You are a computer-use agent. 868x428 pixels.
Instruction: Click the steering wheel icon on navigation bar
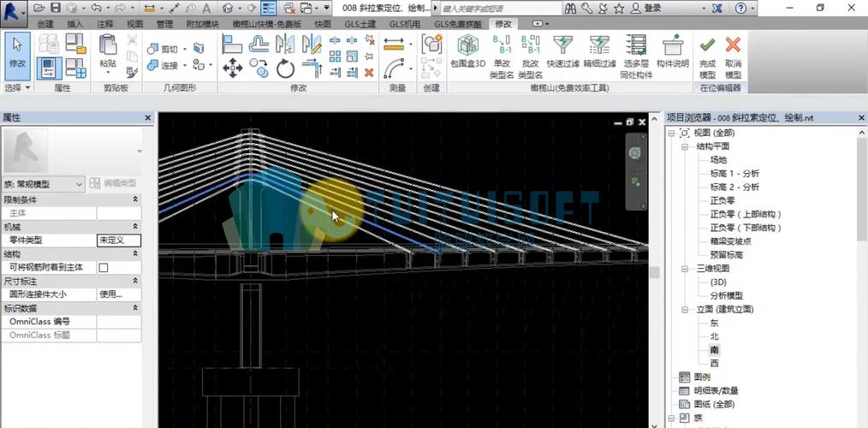coord(635,153)
